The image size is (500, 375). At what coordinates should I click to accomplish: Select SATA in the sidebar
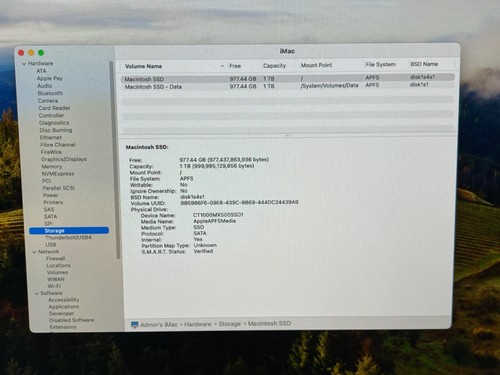tap(50, 217)
